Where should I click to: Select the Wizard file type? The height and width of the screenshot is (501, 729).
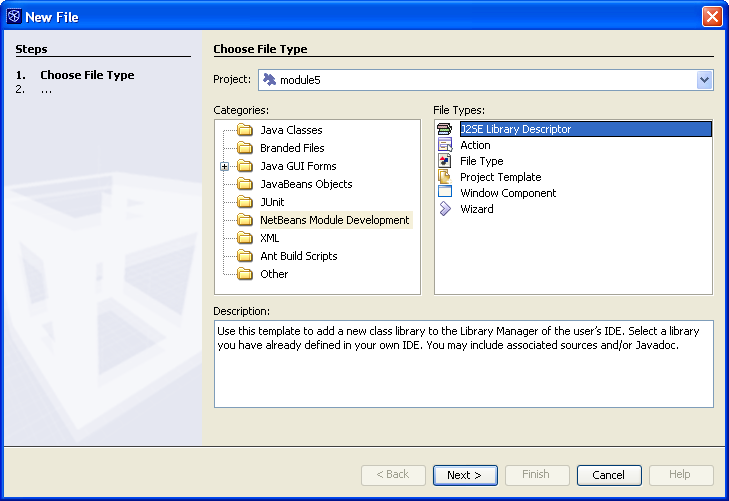[x=477, y=209]
